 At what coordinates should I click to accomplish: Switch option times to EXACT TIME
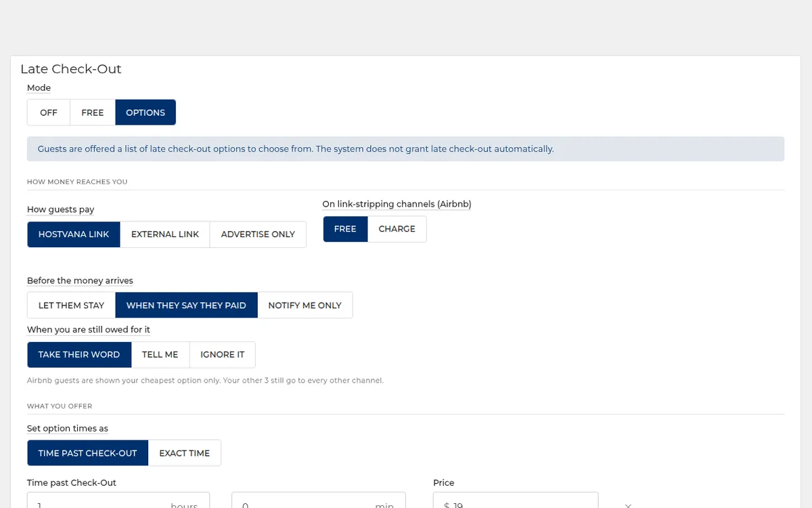(185, 453)
